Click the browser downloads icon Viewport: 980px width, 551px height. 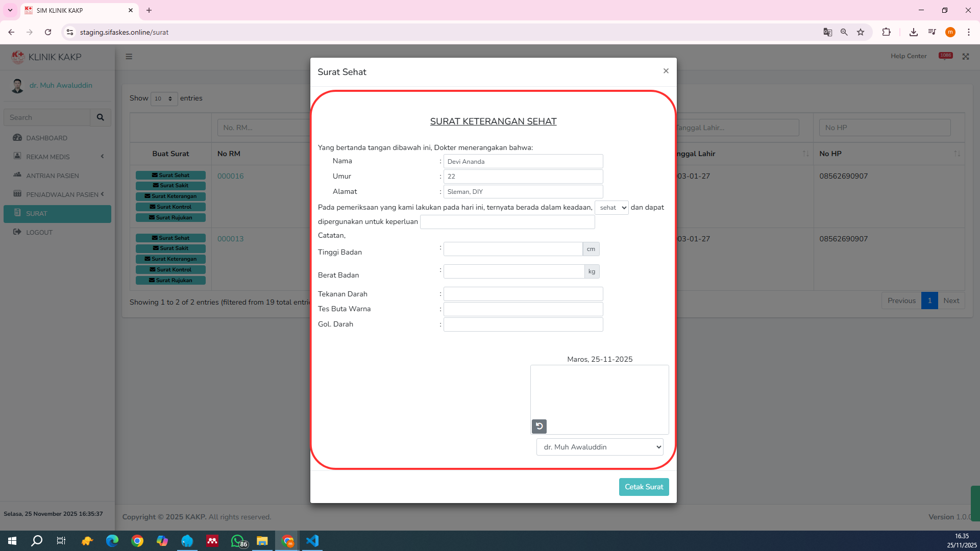(x=913, y=32)
